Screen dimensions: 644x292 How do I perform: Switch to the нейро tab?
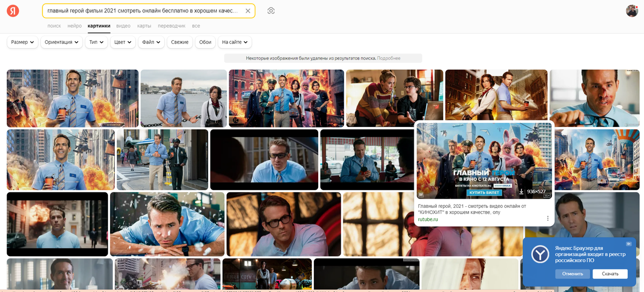coord(75,26)
